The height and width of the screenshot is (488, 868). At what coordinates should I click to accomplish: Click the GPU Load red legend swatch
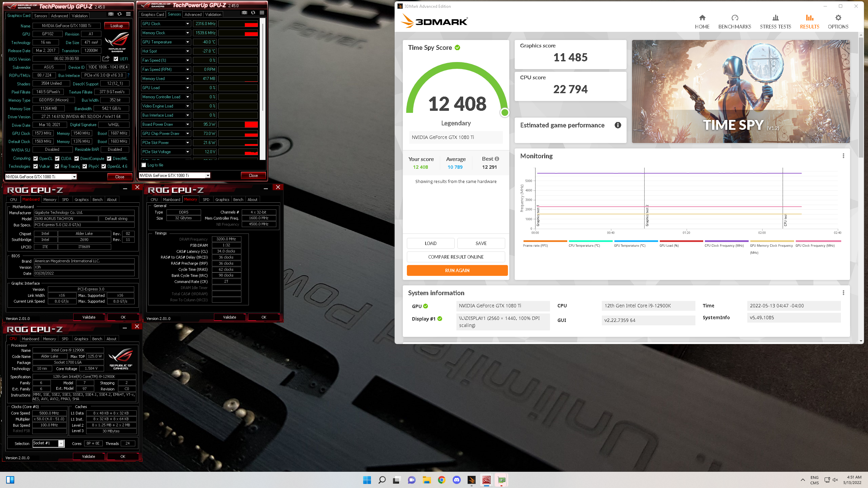tap(681, 241)
